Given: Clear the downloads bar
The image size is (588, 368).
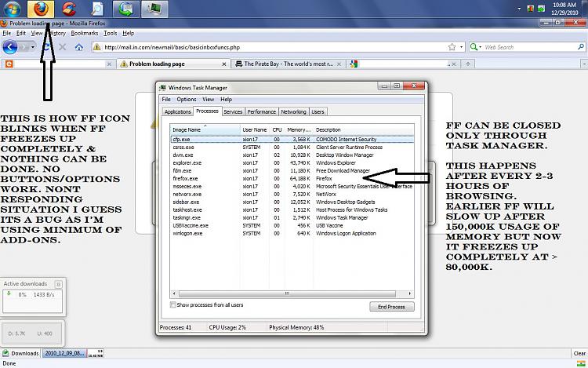Looking at the screenshot, I should 579,353.
